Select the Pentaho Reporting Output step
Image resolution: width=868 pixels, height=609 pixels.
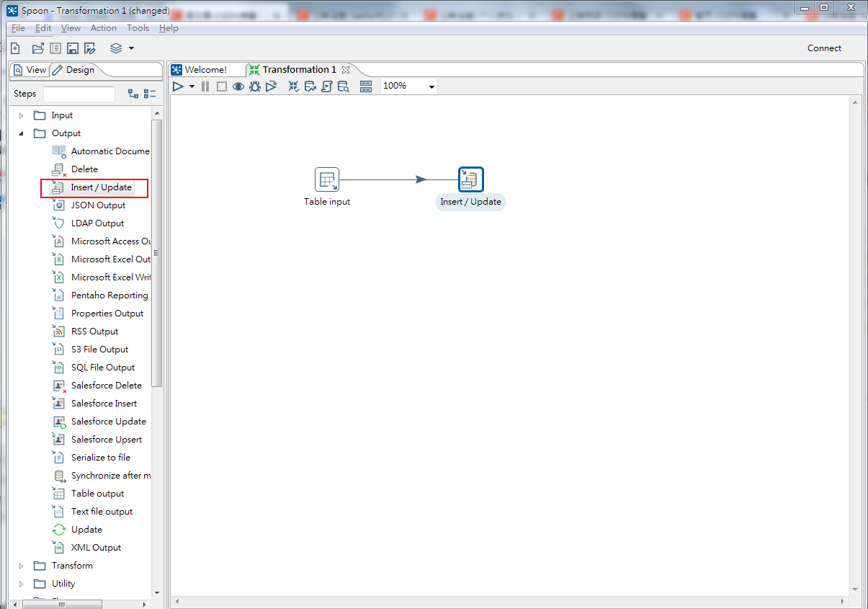[x=101, y=295]
